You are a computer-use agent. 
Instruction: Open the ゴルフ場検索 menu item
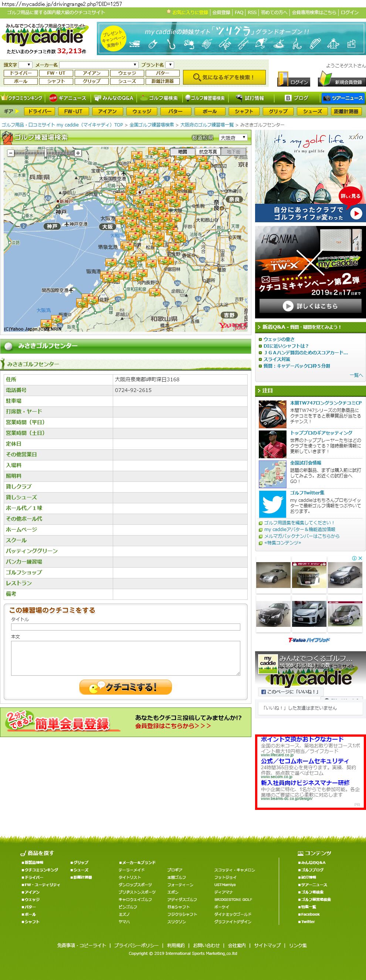pos(159,98)
